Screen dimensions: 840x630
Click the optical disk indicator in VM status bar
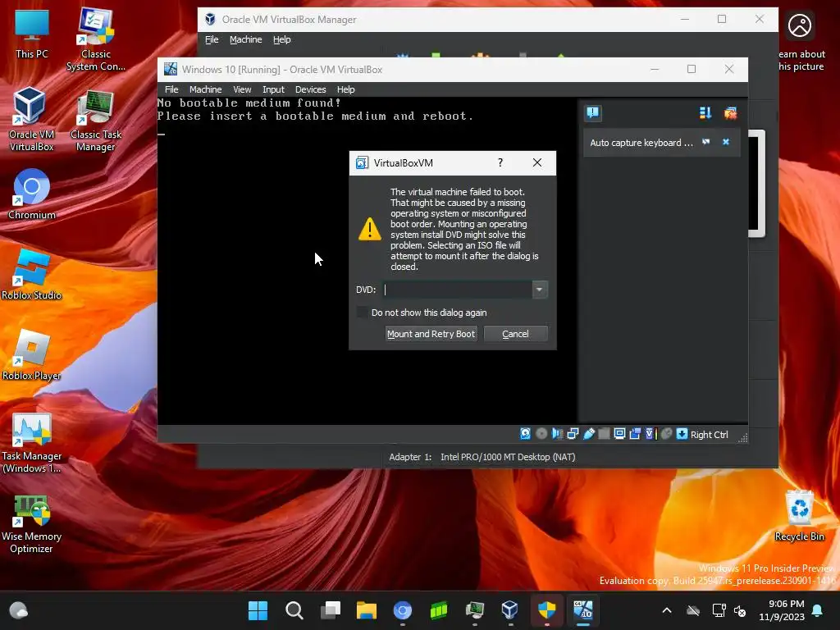[x=541, y=434]
